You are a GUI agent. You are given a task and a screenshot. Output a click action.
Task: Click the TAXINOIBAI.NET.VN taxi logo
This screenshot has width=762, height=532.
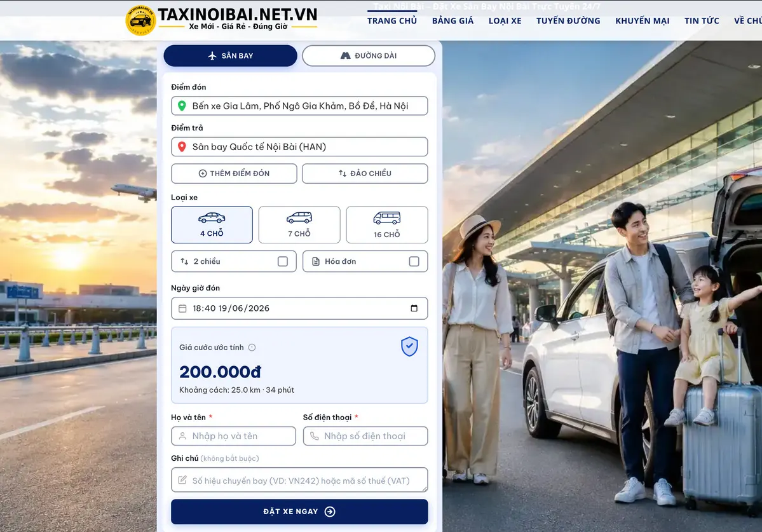click(222, 20)
